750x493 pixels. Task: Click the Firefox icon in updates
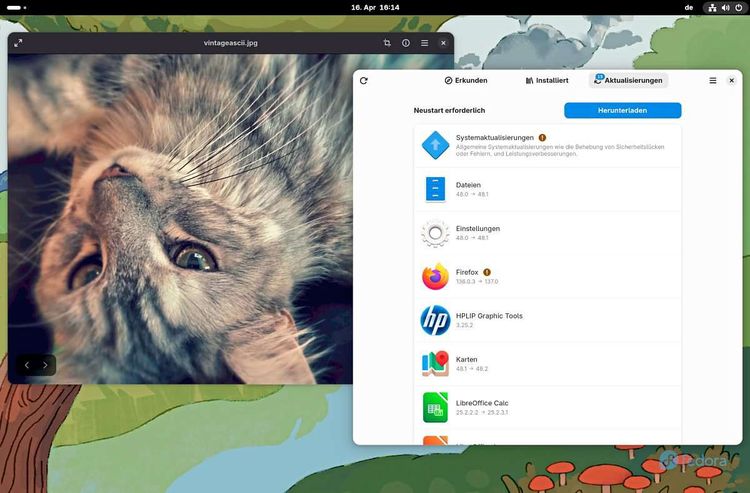[x=435, y=276]
